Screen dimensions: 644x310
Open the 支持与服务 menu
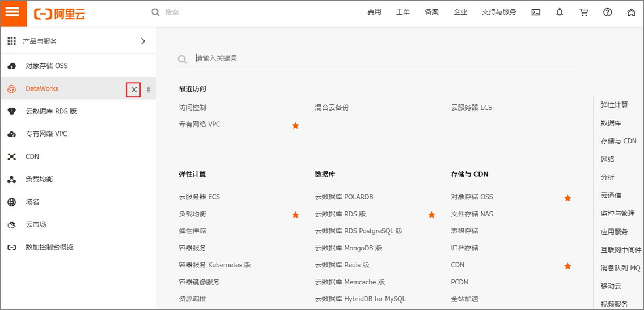(x=499, y=12)
